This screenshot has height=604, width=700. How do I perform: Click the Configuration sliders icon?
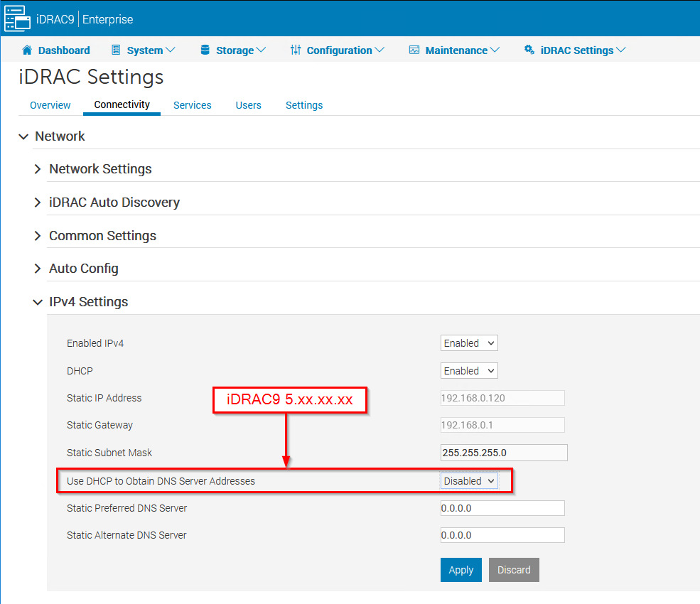296,50
